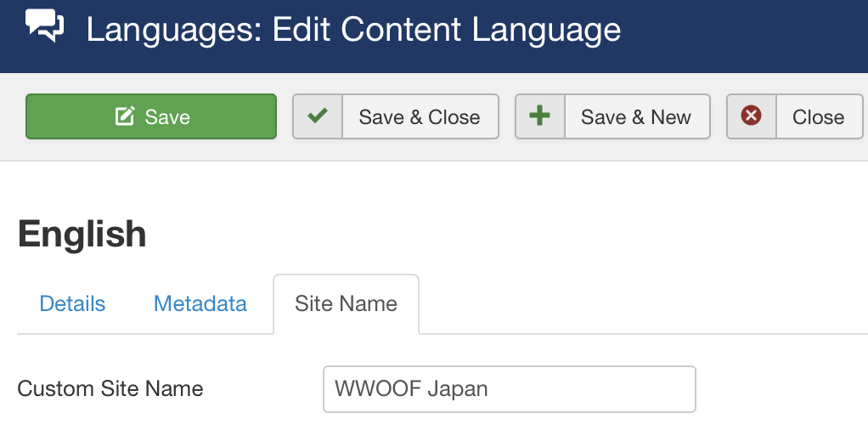Click the Languages speech-bubbles icon in header
Viewport: 868px width, 430px height.
coord(44,26)
